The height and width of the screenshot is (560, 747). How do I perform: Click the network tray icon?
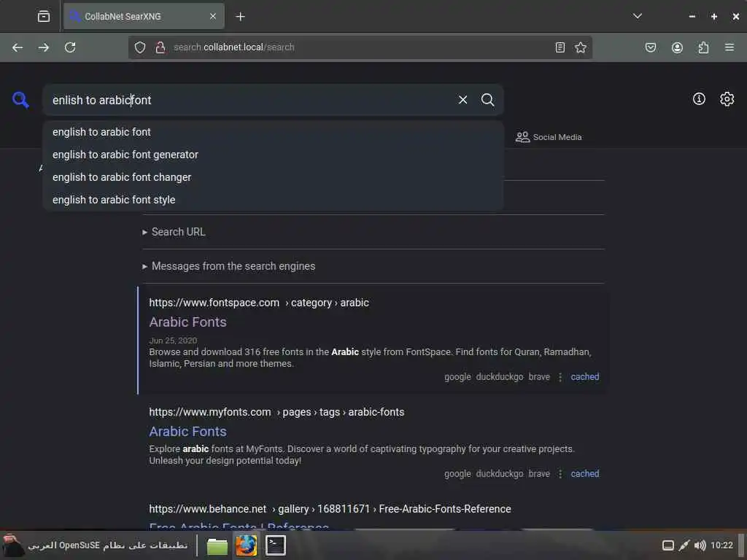tap(684, 545)
